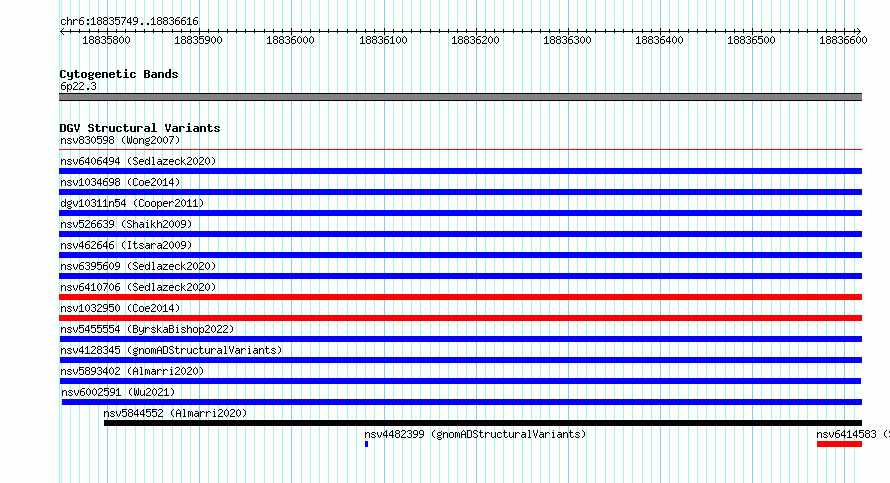Click ruler position 18835900

pyautogui.click(x=198, y=40)
